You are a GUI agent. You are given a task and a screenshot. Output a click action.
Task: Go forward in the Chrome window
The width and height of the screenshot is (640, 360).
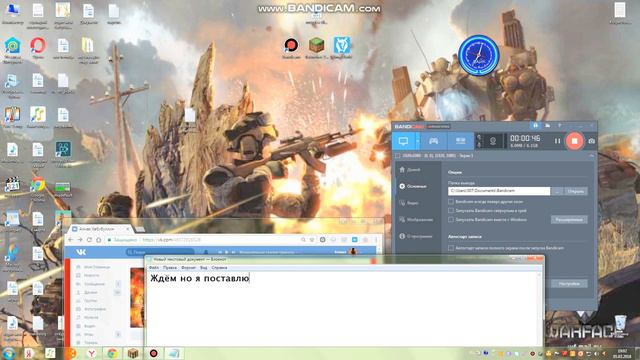click(x=80, y=240)
